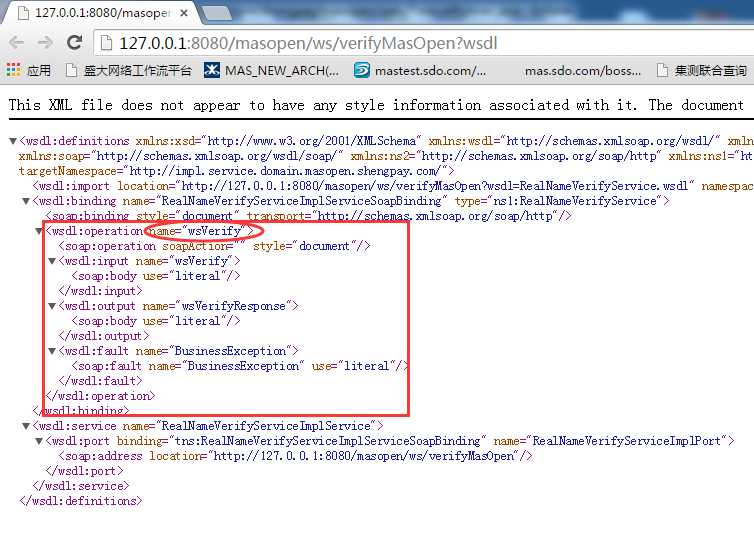Click the closing </wsdl:definitions> tag
The height and width of the screenshot is (555, 754).
pyautogui.click(x=80, y=501)
